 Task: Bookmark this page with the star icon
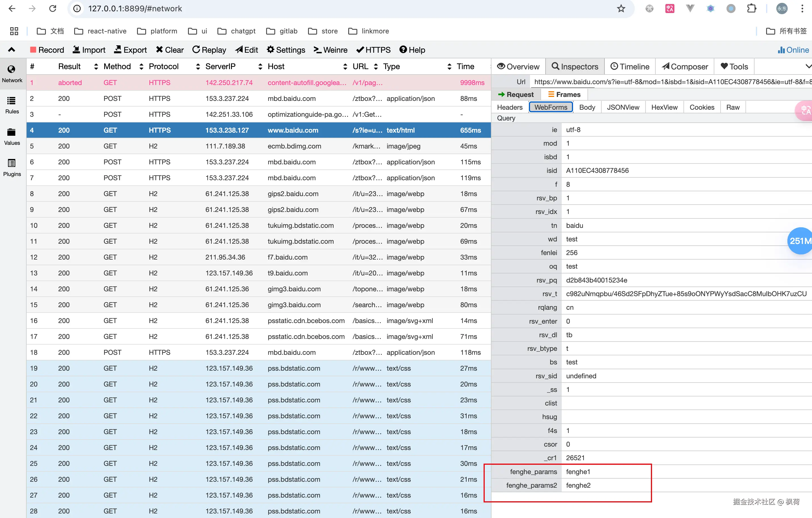621,9
